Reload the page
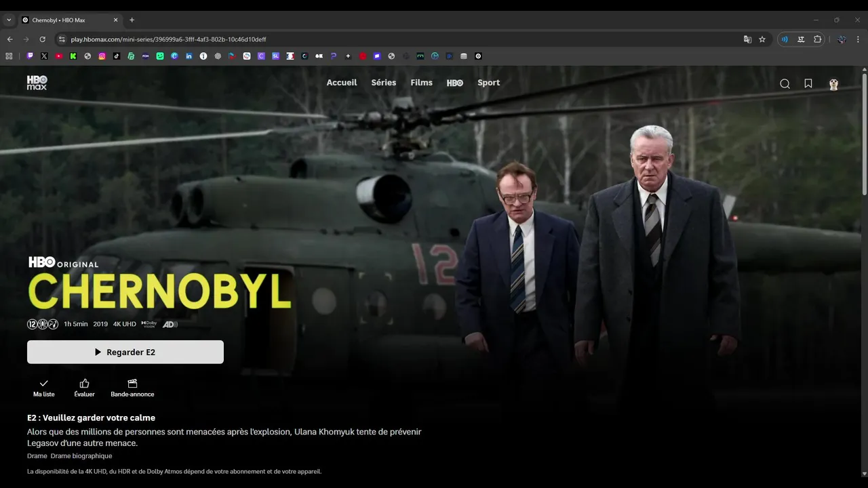 42,39
